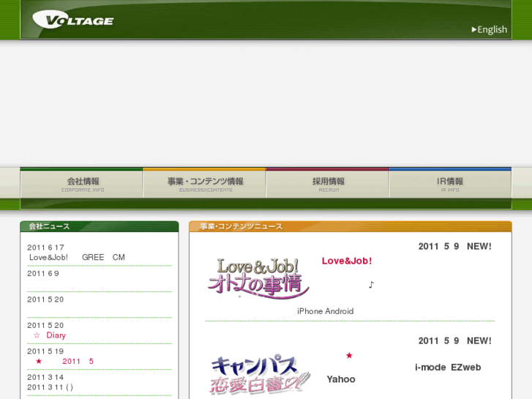This screenshot has height=399, width=532.
Task: Select the 2011 3 14 news entry
Action: [45, 377]
